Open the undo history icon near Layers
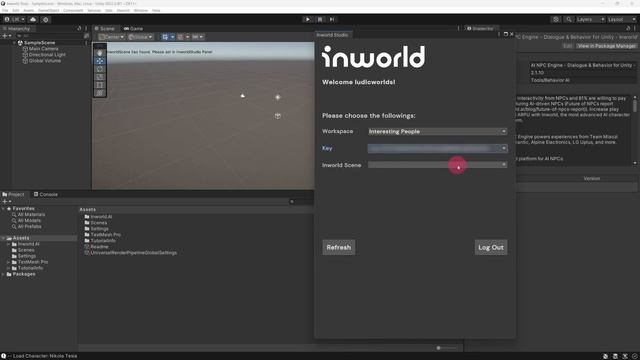 (556, 19)
